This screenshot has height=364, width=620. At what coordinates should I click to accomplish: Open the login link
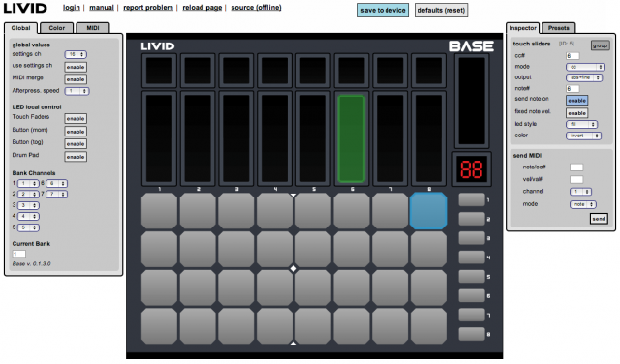(x=71, y=8)
